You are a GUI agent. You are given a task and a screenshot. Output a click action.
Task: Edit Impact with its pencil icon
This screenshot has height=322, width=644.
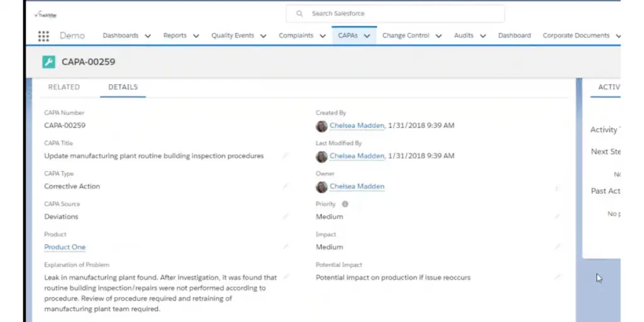pyautogui.click(x=557, y=247)
